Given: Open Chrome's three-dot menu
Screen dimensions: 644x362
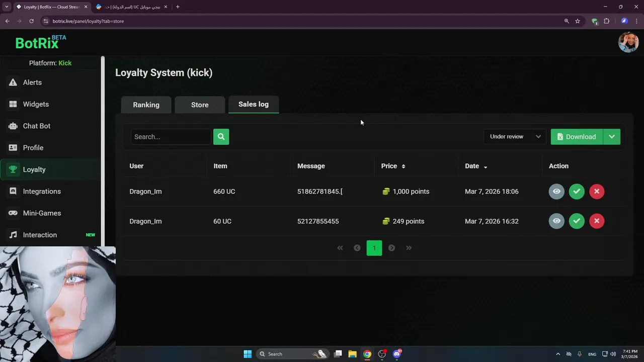Looking at the screenshot, I should point(637,21).
